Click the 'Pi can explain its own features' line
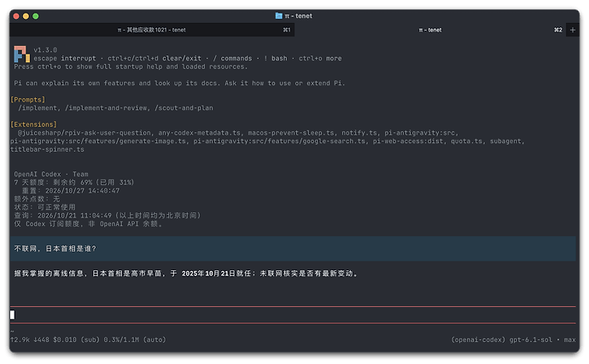Screen dimensions: 589x364 (179, 83)
